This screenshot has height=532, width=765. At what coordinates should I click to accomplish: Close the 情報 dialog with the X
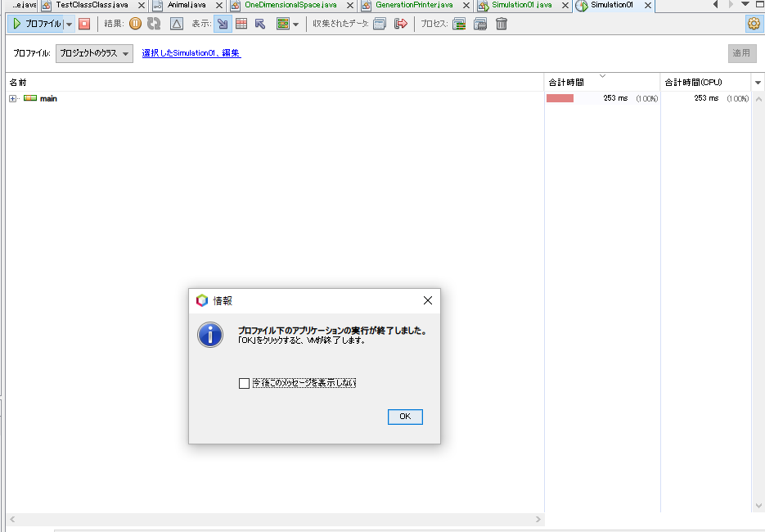click(x=428, y=300)
